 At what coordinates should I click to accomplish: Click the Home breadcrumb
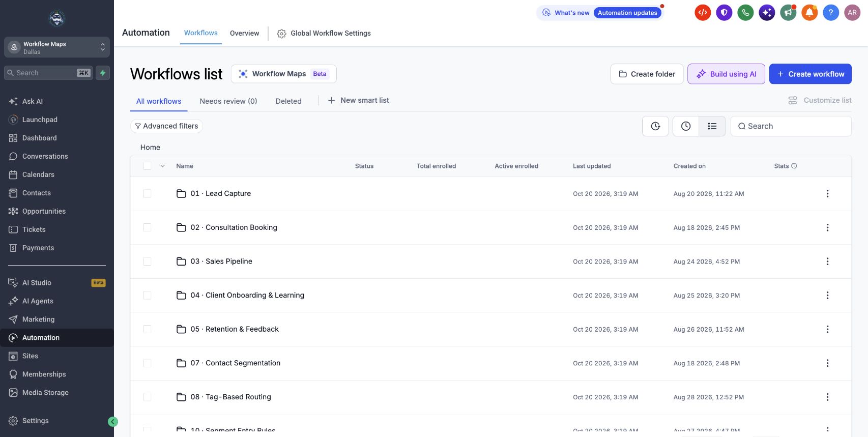click(150, 147)
